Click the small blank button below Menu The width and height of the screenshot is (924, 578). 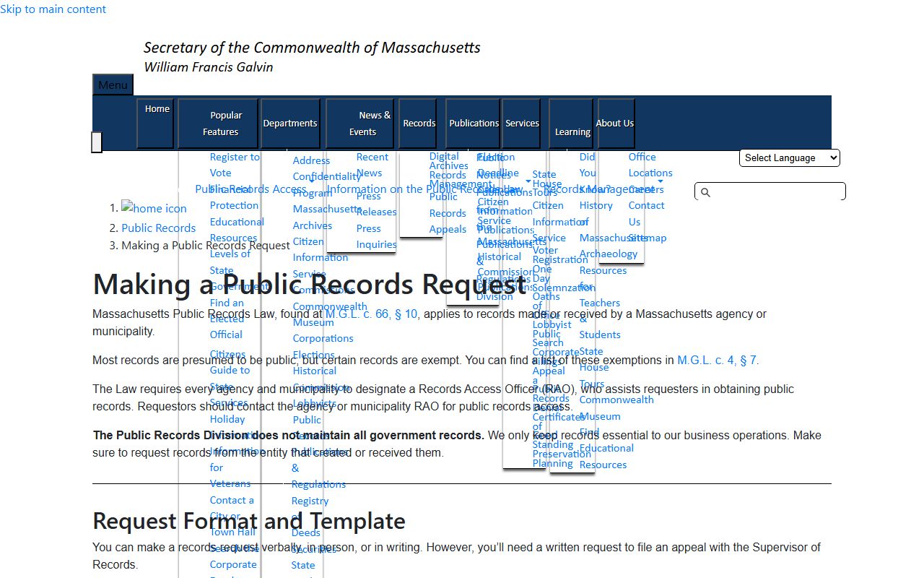point(97,142)
